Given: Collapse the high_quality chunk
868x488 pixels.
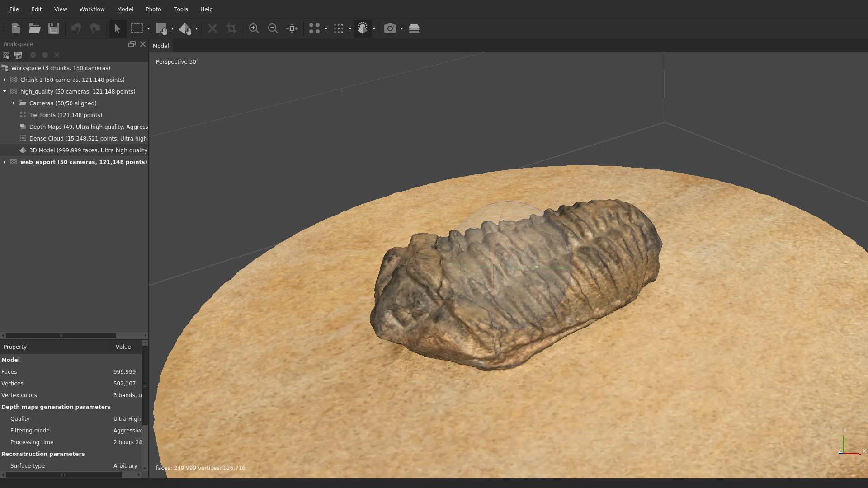Looking at the screenshot, I should (5, 92).
